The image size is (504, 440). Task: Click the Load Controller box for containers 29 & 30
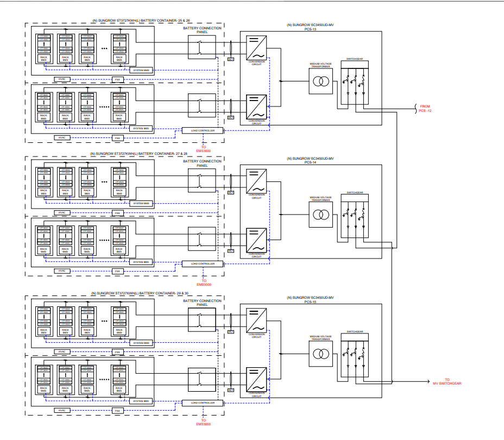pos(202,403)
